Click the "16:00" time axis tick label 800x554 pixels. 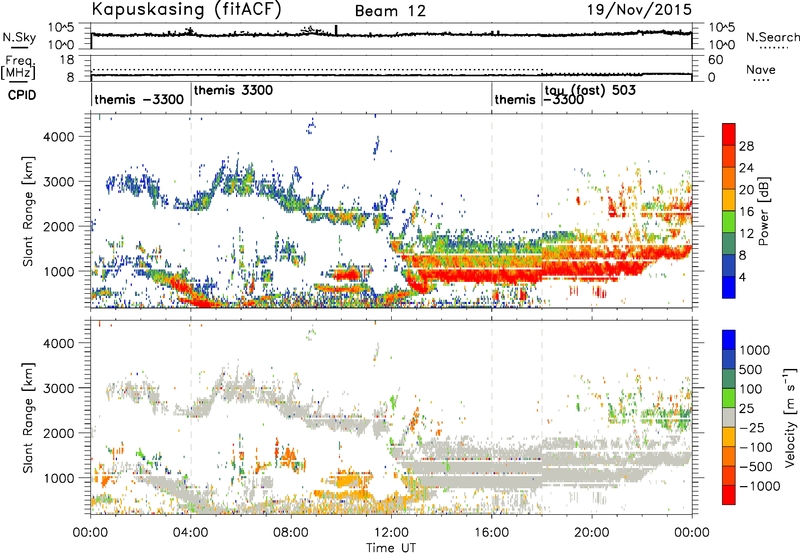(491, 533)
